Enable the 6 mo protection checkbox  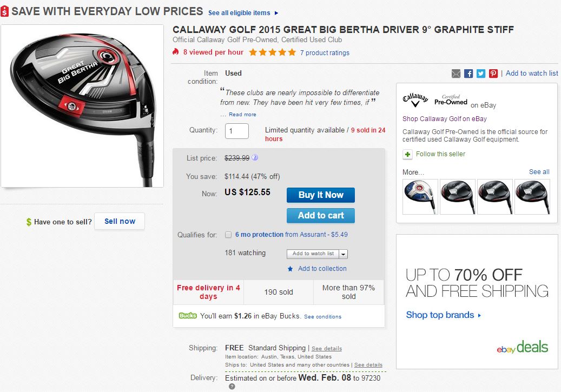coord(228,235)
